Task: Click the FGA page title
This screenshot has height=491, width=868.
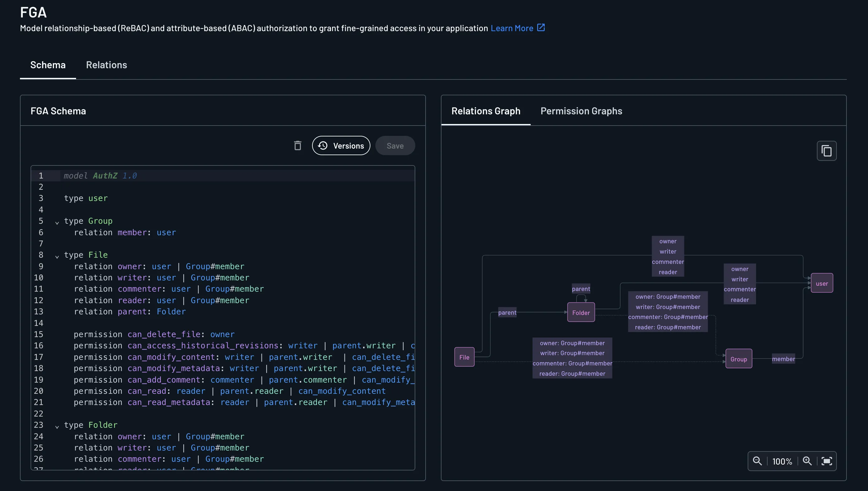Action: pos(33,12)
